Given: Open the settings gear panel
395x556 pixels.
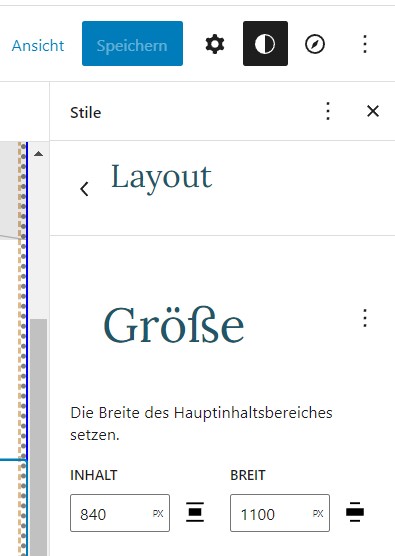Looking at the screenshot, I should [x=215, y=44].
